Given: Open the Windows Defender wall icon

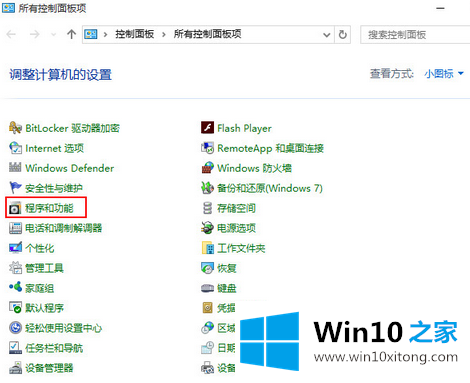Looking at the screenshot, I should click(x=15, y=168).
